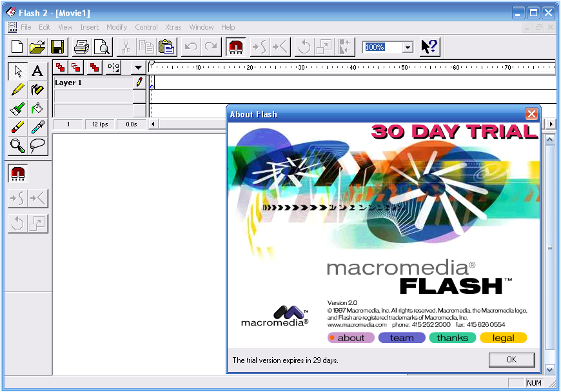Click the team pill in About Flash
The height and width of the screenshot is (392, 561).
click(x=402, y=338)
